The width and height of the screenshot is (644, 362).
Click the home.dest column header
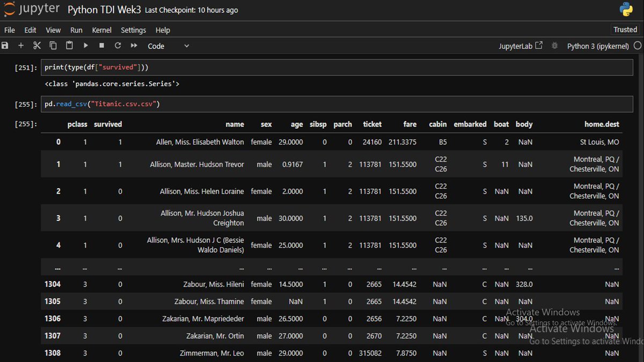[x=602, y=124]
